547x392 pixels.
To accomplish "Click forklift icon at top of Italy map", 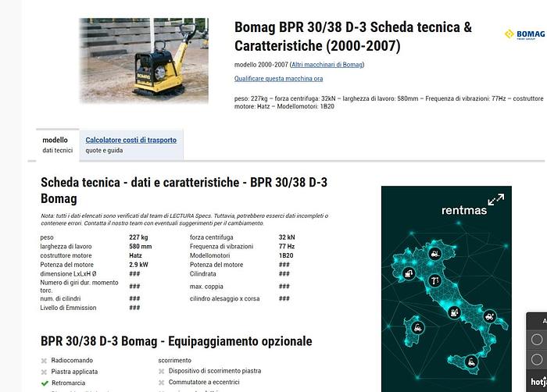I will (x=435, y=254).
